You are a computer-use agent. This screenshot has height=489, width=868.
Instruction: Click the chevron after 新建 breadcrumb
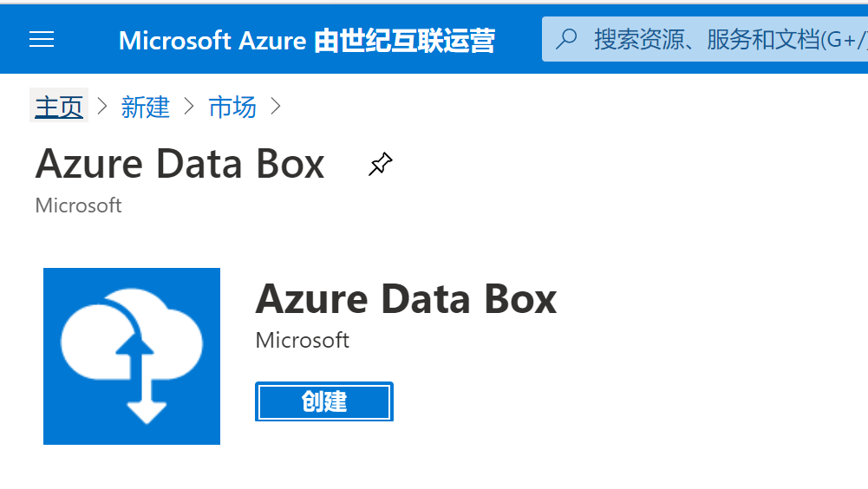click(x=189, y=106)
